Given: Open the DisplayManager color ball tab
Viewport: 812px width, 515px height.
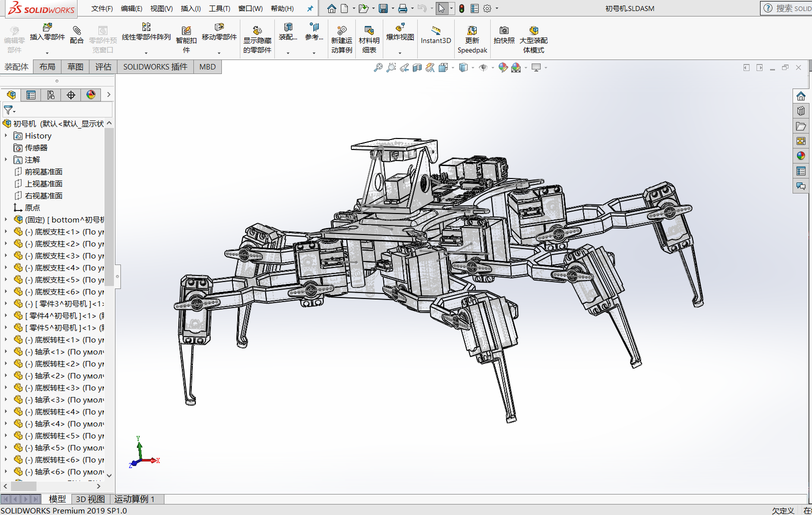Looking at the screenshot, I should coord(91,95).
